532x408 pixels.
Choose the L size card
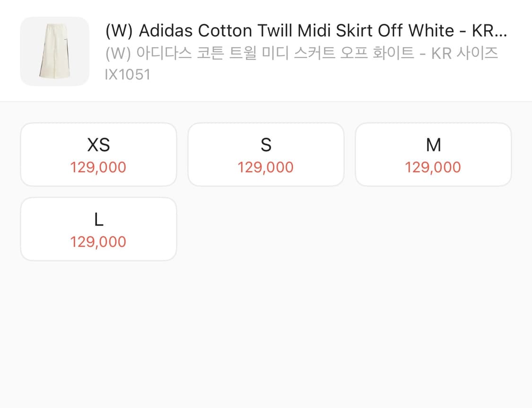point(99,229)
